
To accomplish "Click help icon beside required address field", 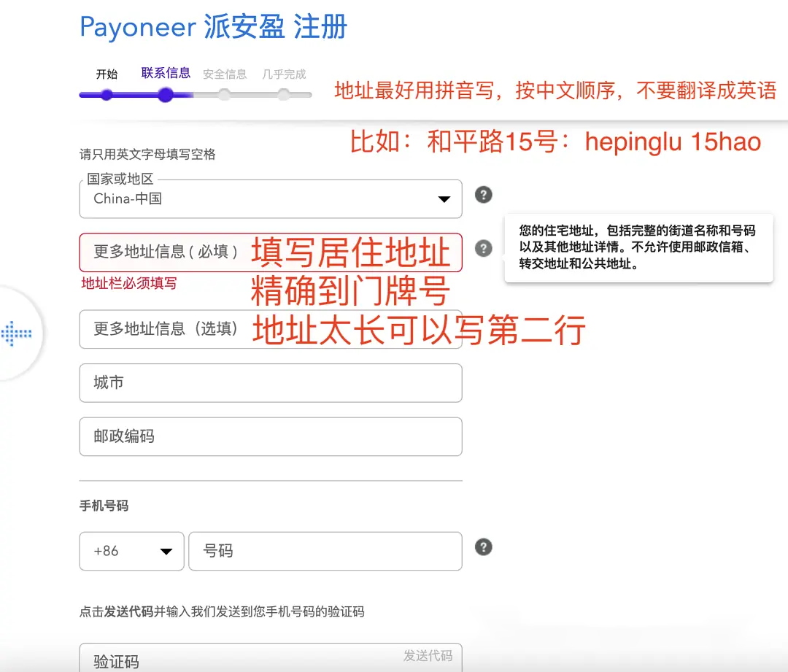I will pos(483,249).
